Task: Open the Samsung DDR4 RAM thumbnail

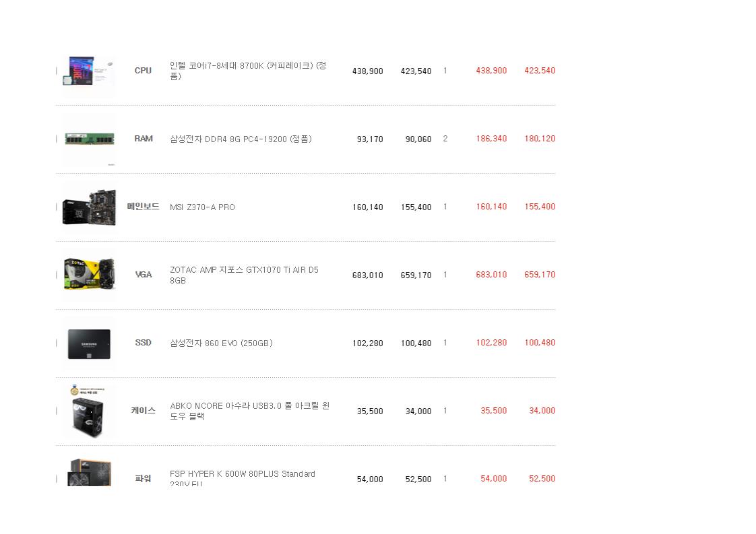Action: coord(89,139)
